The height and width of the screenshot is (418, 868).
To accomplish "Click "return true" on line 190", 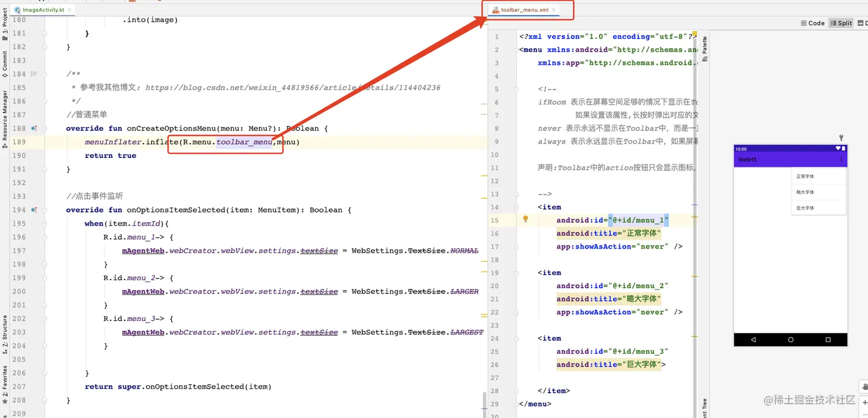I will pyautogui.click(x=111, y=156).
